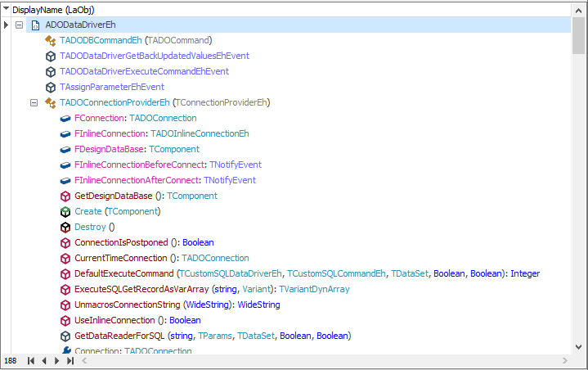Click the vertical scrollbar down arrow
This screenshot has width=588, height=370.
579,347
